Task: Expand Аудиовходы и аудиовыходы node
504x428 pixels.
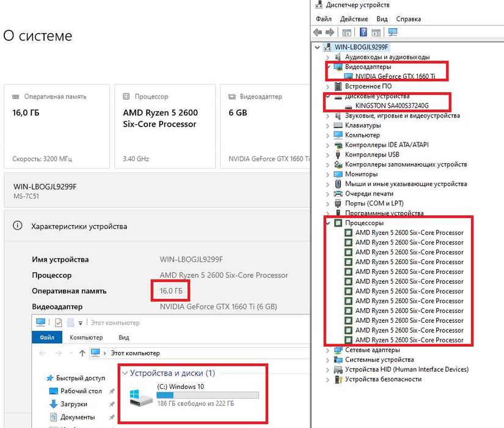Action: [327, 57]
